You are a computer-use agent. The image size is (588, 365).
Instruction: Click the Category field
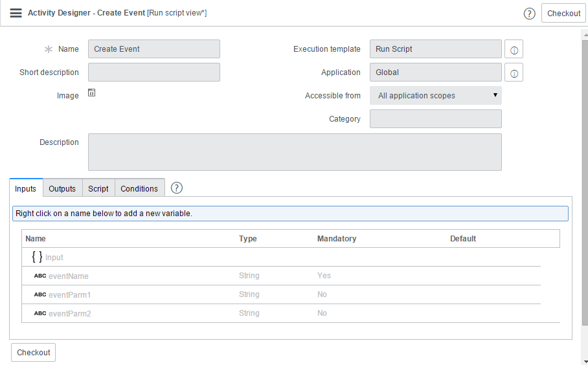click(436, 119)
